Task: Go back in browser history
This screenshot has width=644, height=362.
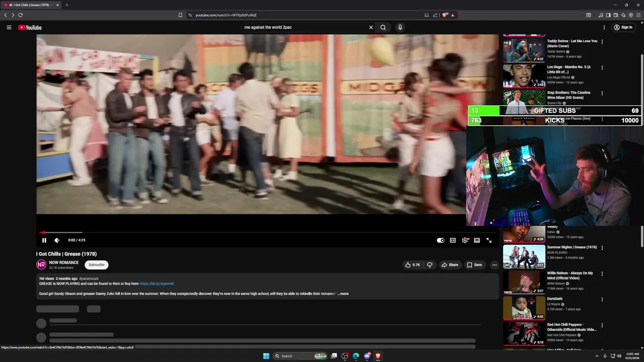Action: tap(6, 15)
